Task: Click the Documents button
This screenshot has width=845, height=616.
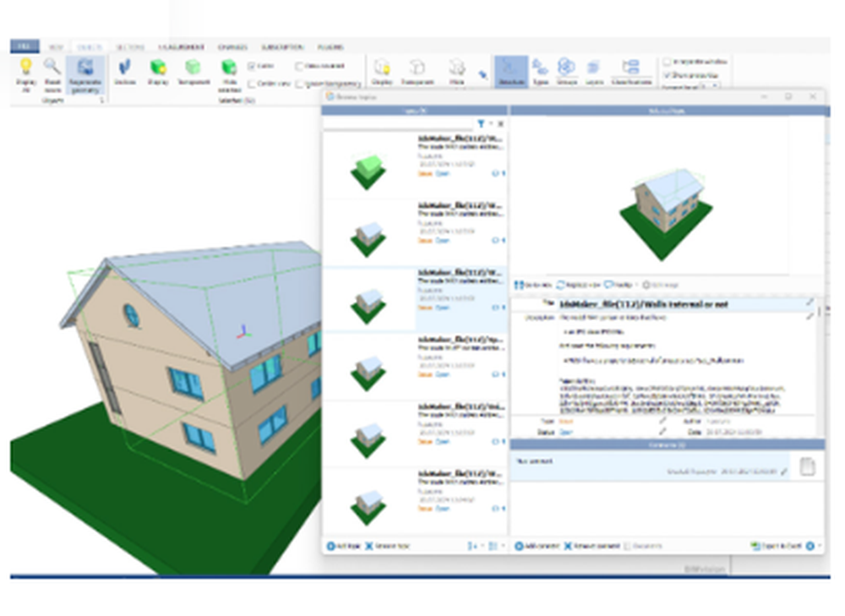Action: click(643, 546)
